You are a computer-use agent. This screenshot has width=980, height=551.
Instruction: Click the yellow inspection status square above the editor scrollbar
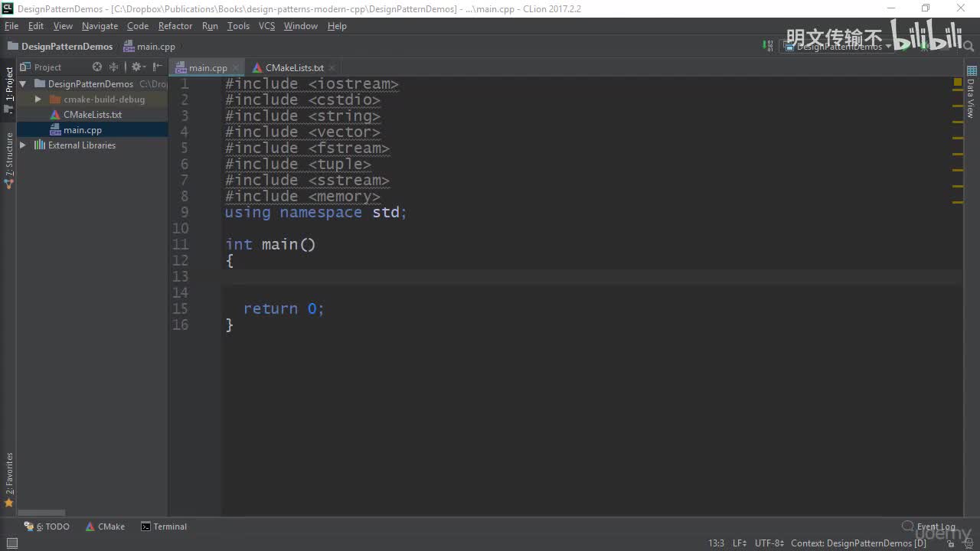click(958, 82)
